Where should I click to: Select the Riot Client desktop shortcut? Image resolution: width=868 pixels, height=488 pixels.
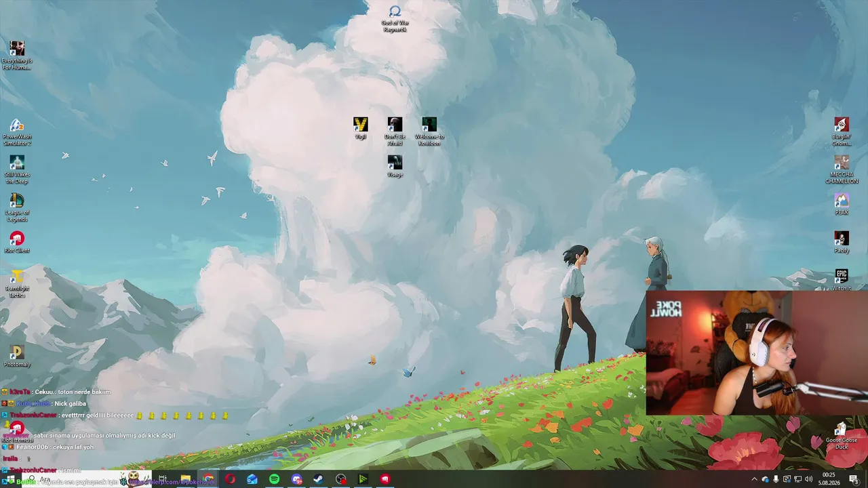click(x=17, y=243)
